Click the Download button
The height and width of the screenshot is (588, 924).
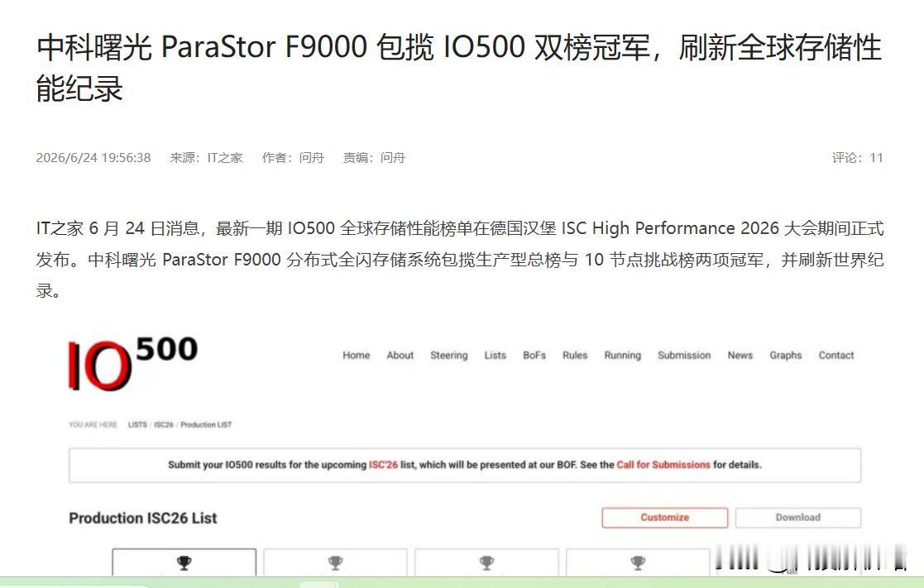pyautogui.click(x=798, y=518)
